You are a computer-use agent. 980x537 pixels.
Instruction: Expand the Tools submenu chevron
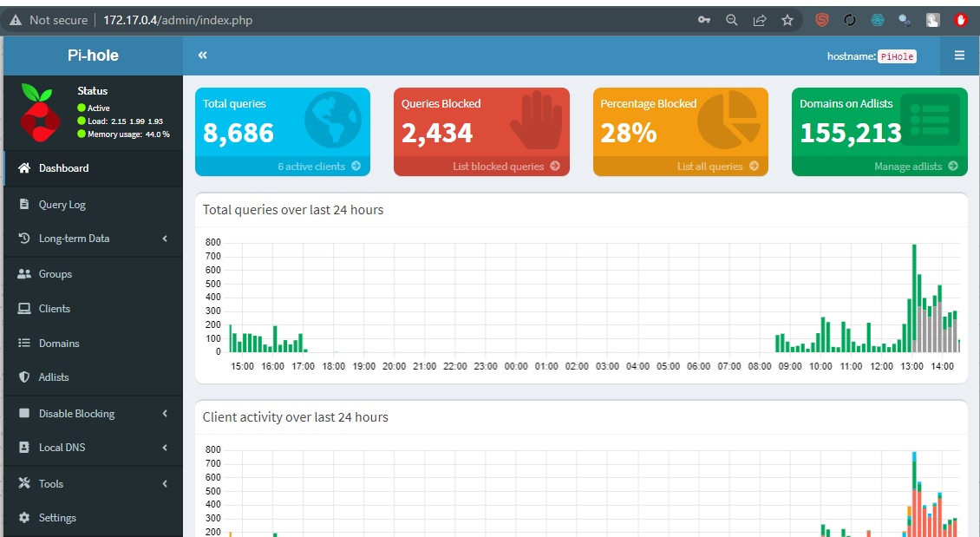[164, 483]
